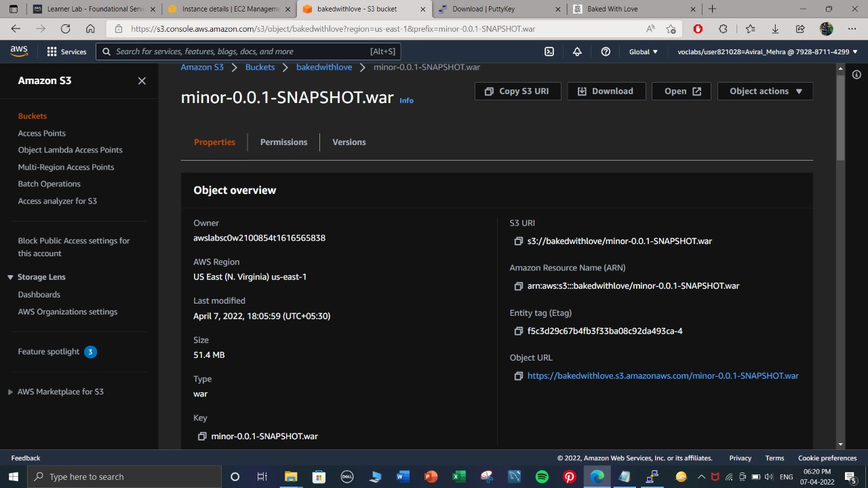868x488 pixels.
Task: Click the AWS logo home icon
Action: coord(19,52)
